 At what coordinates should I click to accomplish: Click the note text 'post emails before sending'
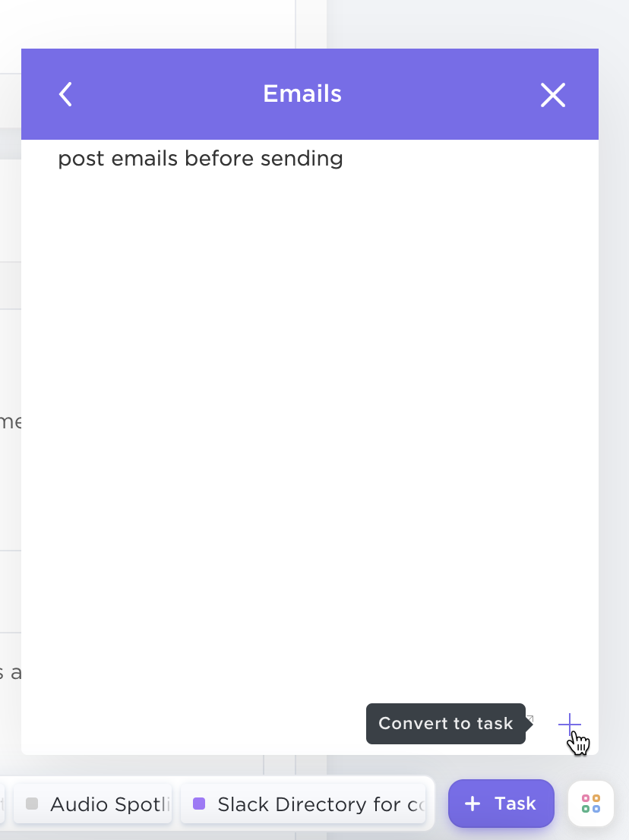point(201,159)
